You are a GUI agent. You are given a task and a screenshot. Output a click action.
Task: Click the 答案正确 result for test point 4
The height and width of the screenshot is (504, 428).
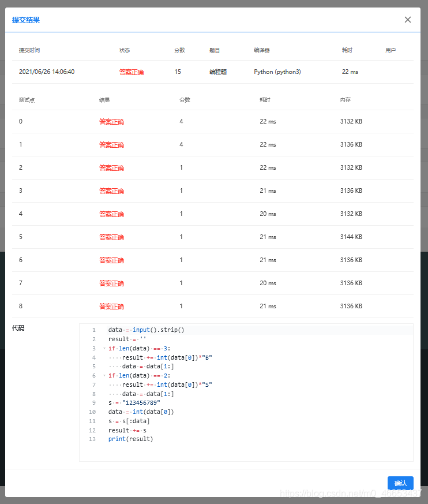point(111,214)
